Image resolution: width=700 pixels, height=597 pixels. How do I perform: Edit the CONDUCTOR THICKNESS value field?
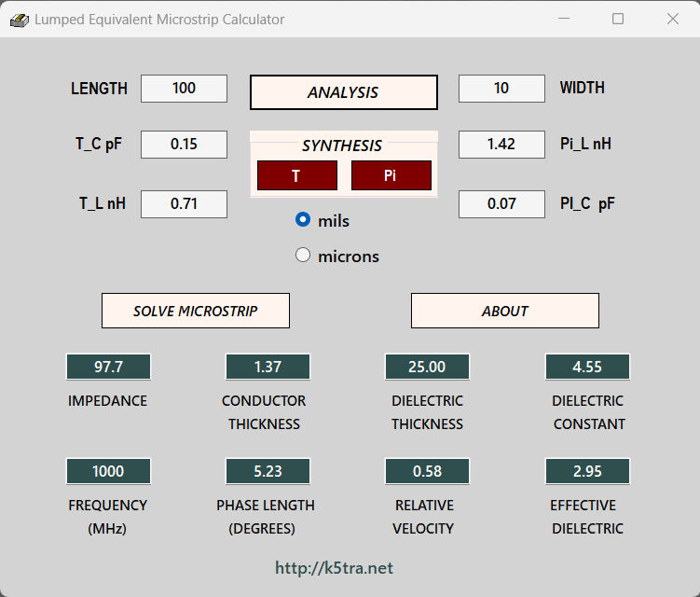tap(268, 367)
